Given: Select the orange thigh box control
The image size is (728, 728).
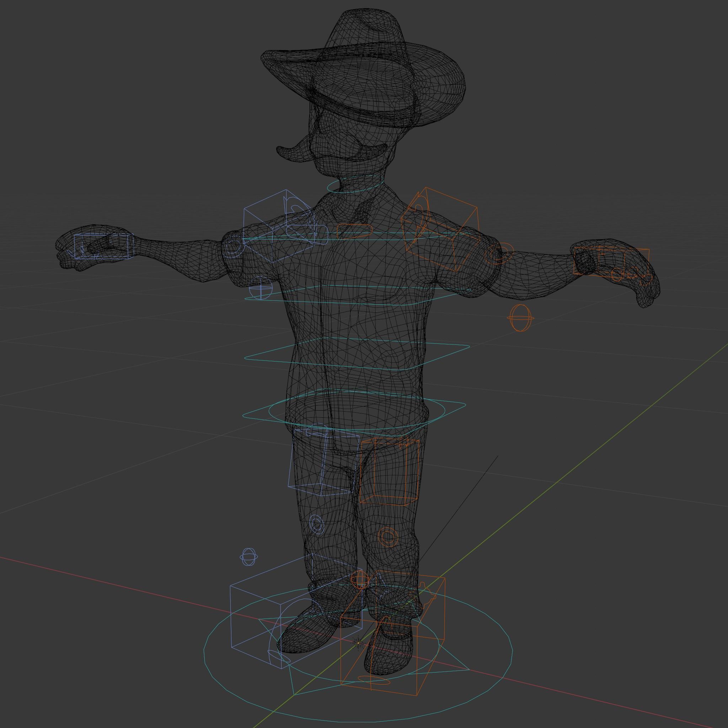Looking at the screenshot, I should pyautogui.click(x=390, y=471).
